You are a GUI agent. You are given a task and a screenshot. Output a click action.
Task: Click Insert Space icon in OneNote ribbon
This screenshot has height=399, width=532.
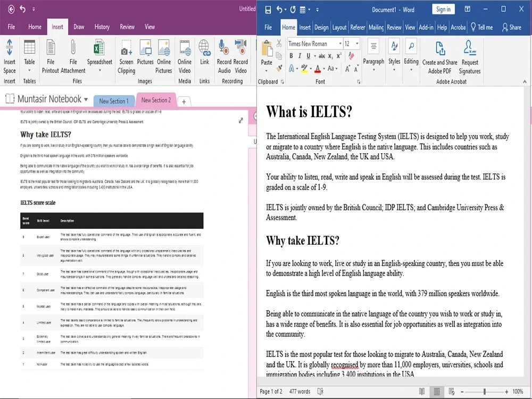click(10, 47)
